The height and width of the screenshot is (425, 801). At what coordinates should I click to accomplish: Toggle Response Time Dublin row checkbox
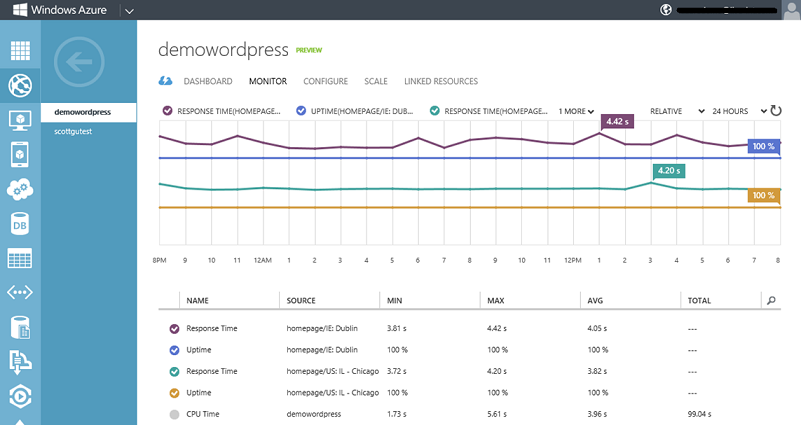[x=174, y=328]
